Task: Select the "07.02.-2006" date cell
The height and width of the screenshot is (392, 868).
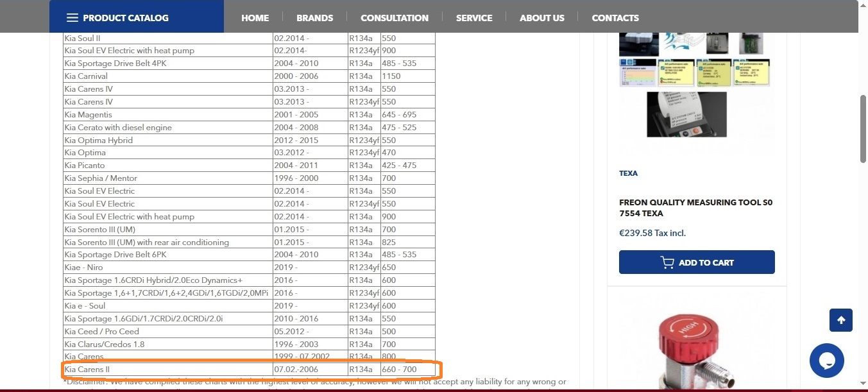Action: tap(310, 370)
